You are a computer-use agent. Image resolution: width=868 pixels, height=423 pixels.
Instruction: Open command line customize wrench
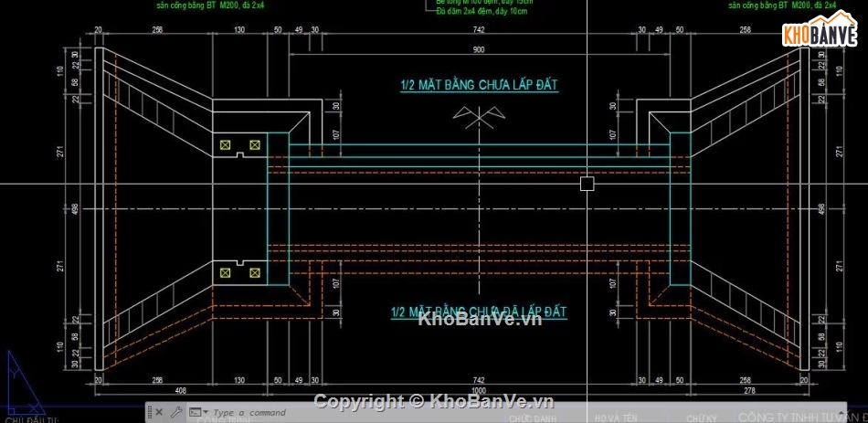click(x=176, y=412)
